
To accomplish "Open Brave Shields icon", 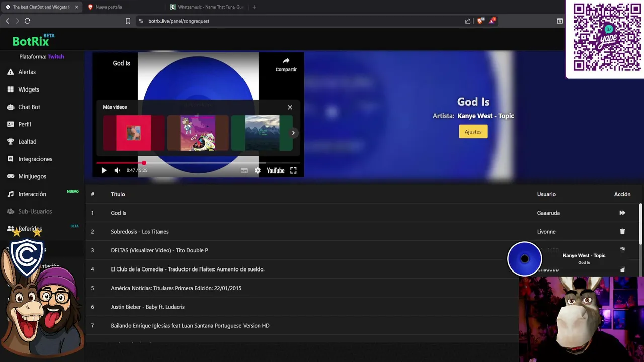I will pyautogui.click(x=480, y=21).
